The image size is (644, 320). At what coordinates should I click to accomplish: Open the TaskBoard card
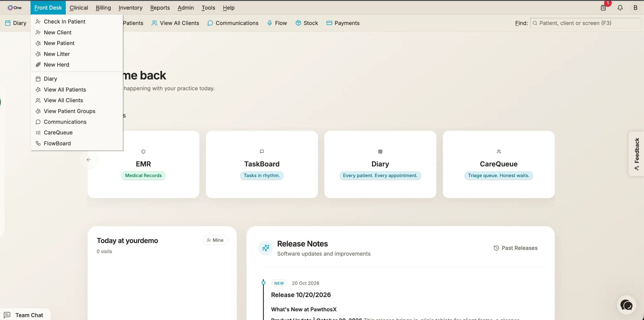[x=262, y=164]
